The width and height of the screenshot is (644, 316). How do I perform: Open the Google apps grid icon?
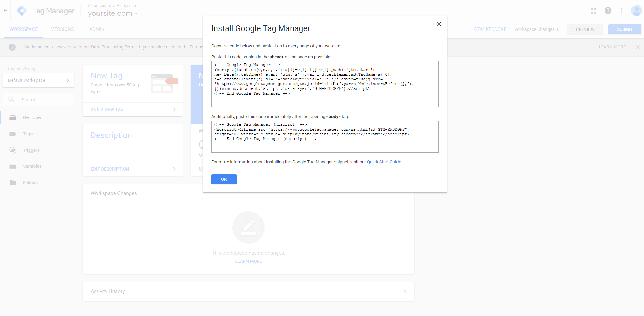593,11
